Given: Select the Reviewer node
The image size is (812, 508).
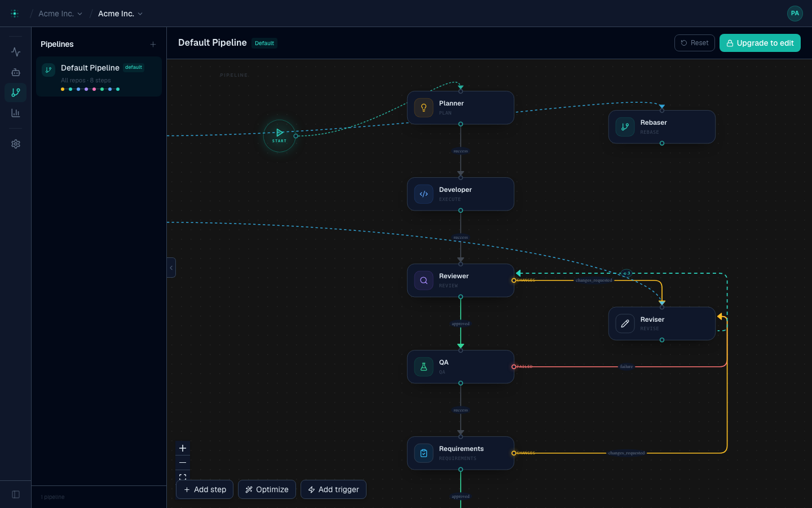Looking at the screenshot, I should pyautogui.click(x=461, y=281).
